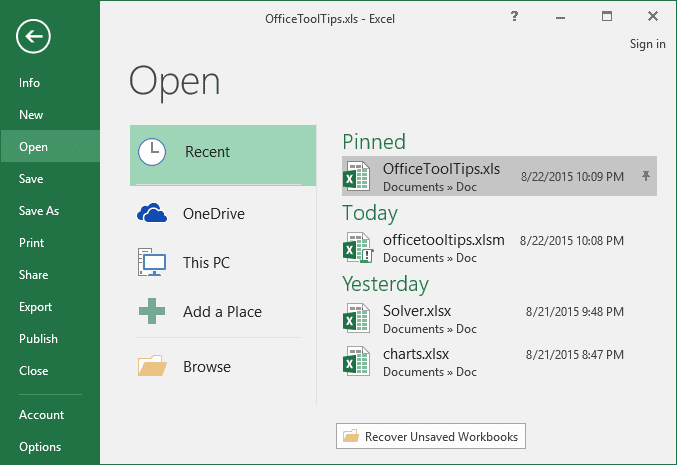Click the 8/21/2015 8:47 PM timestamp
677x465 pixels.
click(x=575, y=354)
